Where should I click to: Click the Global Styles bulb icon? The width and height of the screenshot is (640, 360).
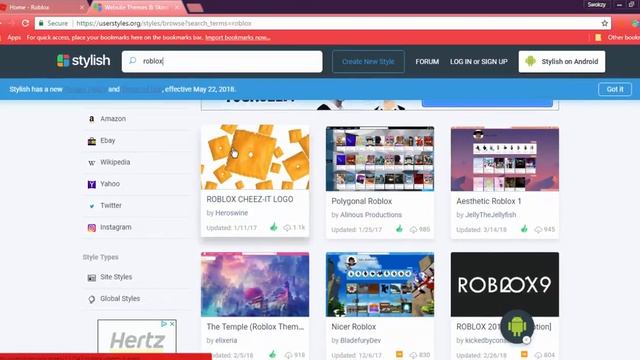92,299
